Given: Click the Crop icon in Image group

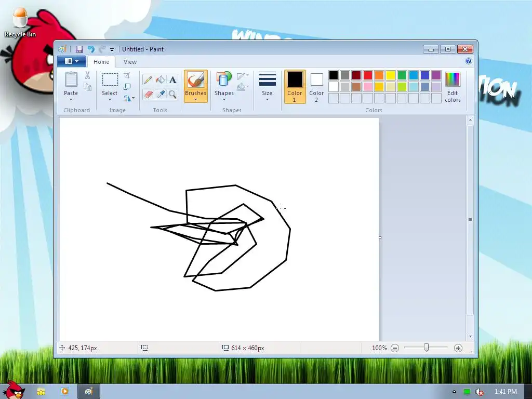Looking at the screenshot, I should point(127,75).
